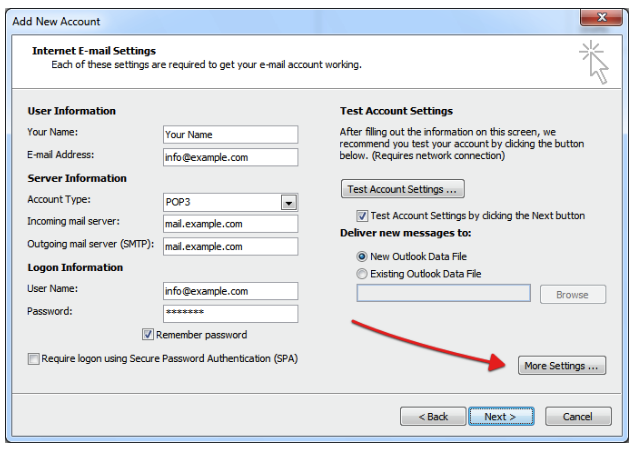Open the Account Type dropdown arrow
Screen dimensions: 639x452
coord(289,203)
